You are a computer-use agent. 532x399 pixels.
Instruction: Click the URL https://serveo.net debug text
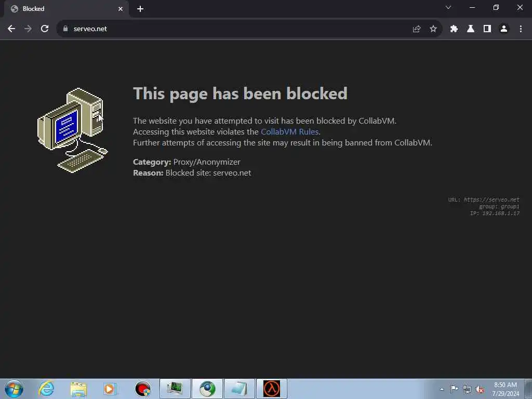(484, 199)
